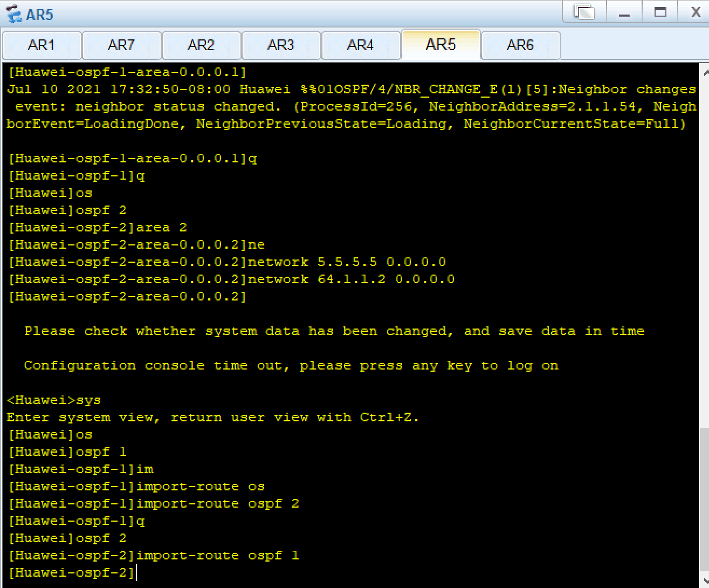
Task: Minimize the AR5 window
Action: (625, 12)
